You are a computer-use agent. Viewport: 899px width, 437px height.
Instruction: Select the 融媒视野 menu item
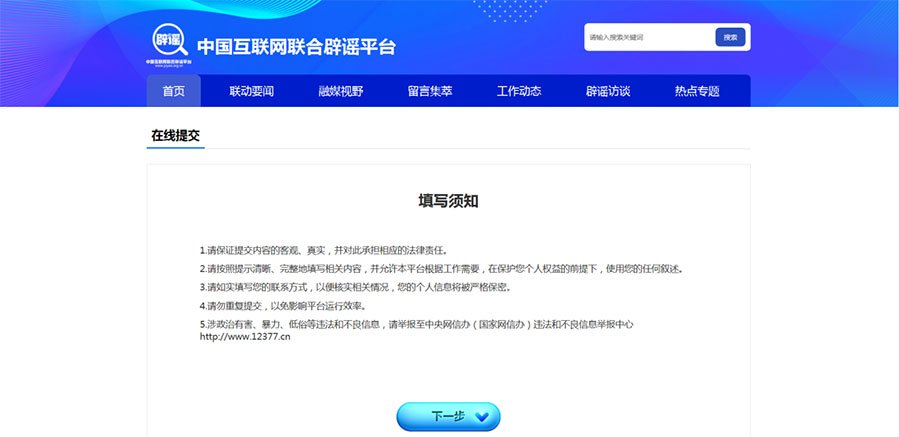[340, 91]
